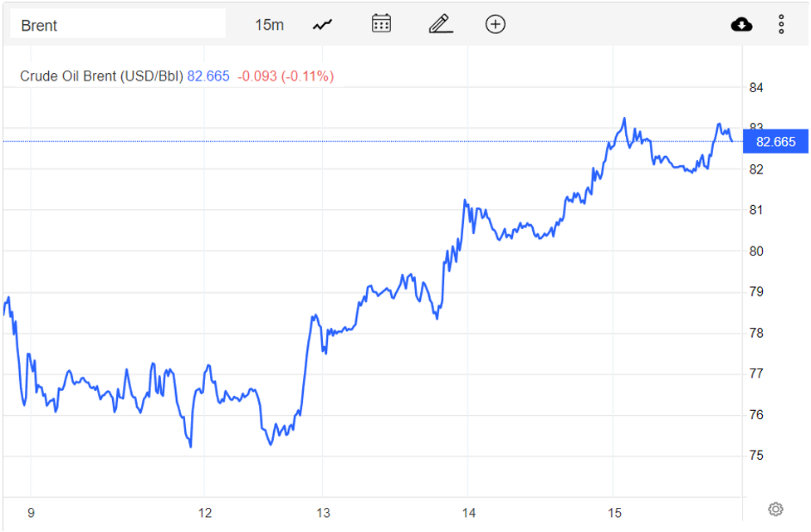Open the chart settings gear icon
This screenshot has height=532, width=811.
(x=775, y=508)
